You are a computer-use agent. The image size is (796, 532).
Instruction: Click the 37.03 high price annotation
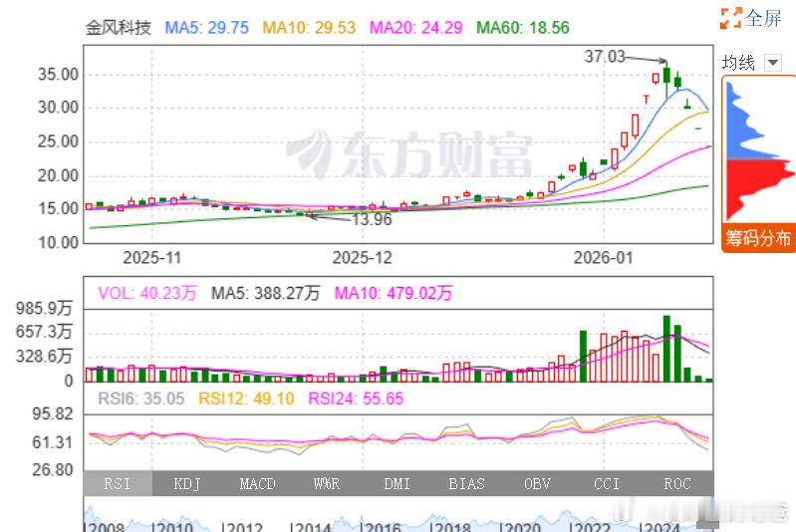605,57
